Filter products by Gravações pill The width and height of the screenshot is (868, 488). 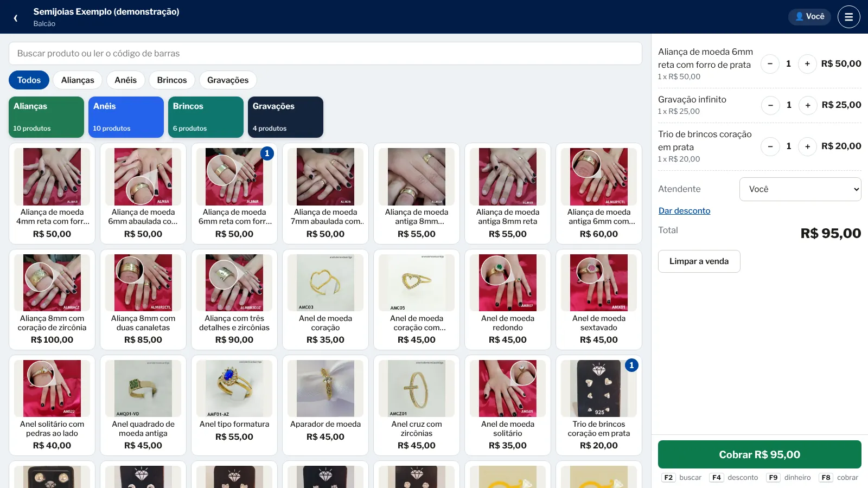coord(228,80)
